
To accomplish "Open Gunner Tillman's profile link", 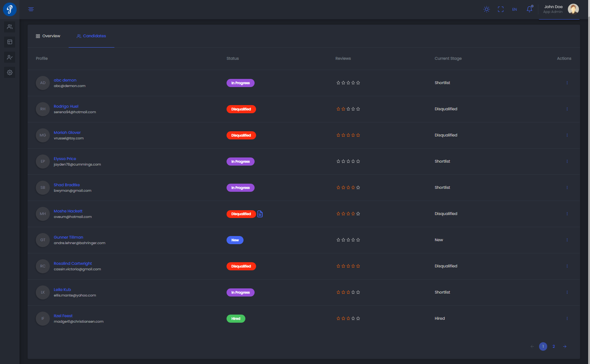I will point(68,237).
